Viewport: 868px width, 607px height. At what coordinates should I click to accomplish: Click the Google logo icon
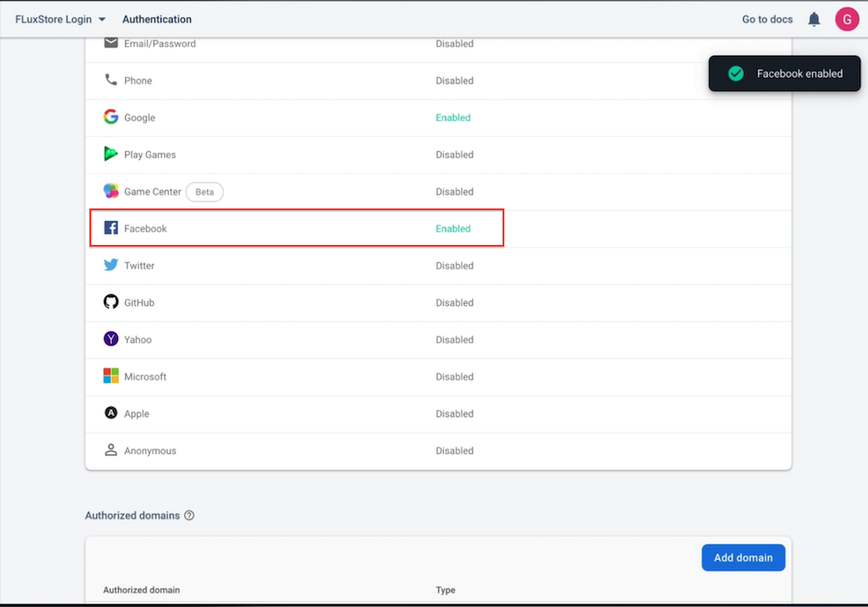111,116
